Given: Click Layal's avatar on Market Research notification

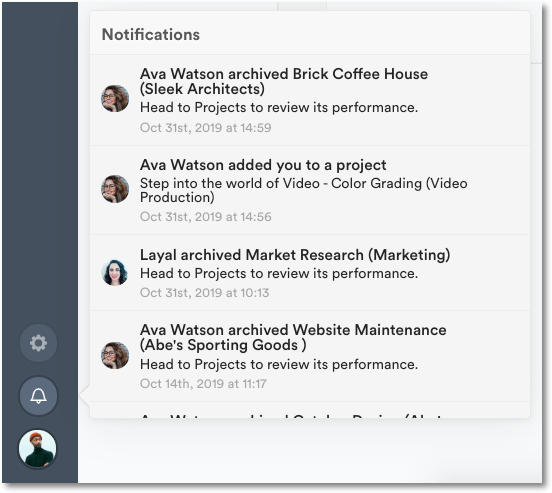Looking at the screenshot, I should [x=115, y=272].
